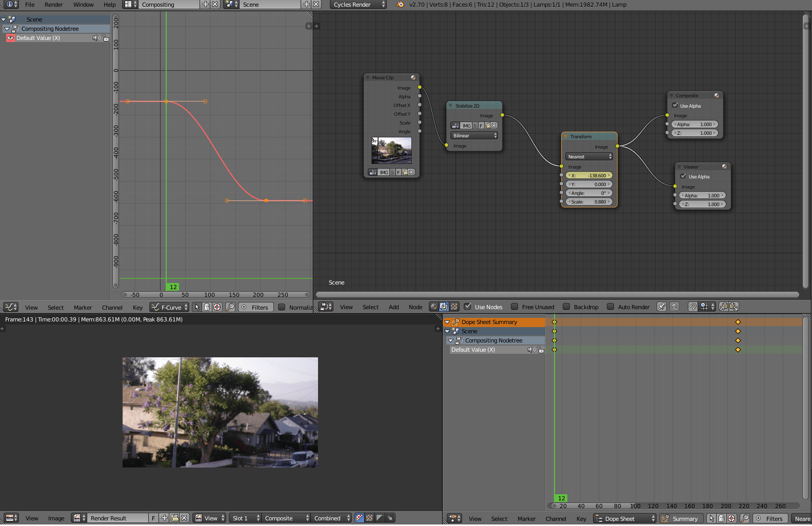812x526 pixels.
Task: Enable the Backdrop checkbox
Action: pyautogui.click(x=566, y=307)
